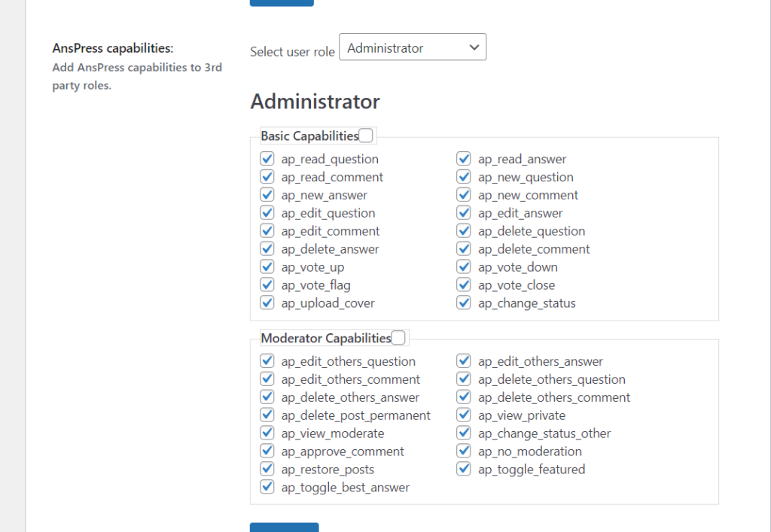This screenshot has height=532, width=771.
Task: Uncheck ap_delete_question capability
Action: pos(464,231)
